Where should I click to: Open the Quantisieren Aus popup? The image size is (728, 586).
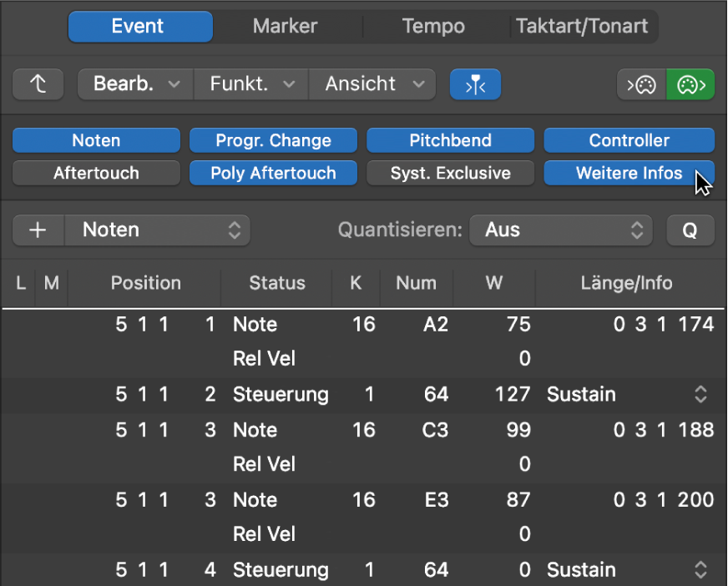(560, 230)
